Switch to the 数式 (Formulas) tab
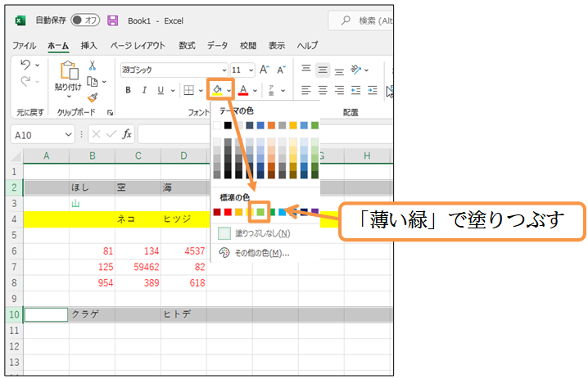 pyautogui.click(x=187, y=46)
